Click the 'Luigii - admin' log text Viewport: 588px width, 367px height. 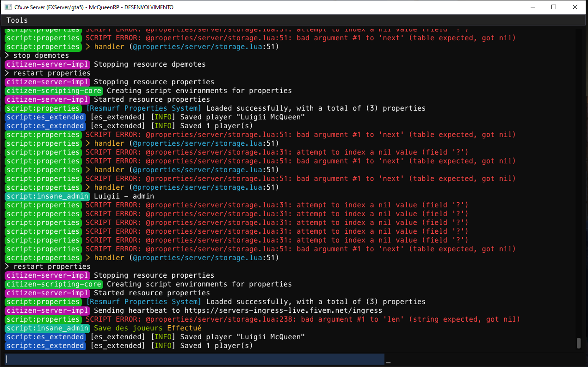(x=124, y=196)
